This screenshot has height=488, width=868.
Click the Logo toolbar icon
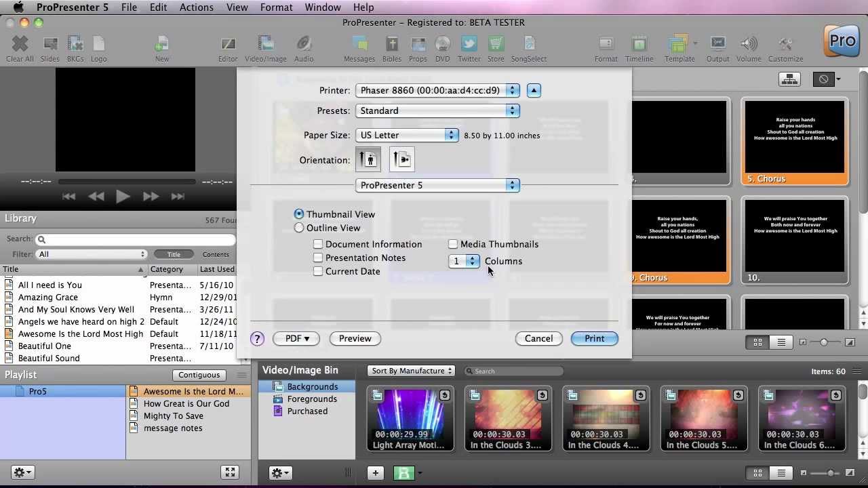click(98, 49)
